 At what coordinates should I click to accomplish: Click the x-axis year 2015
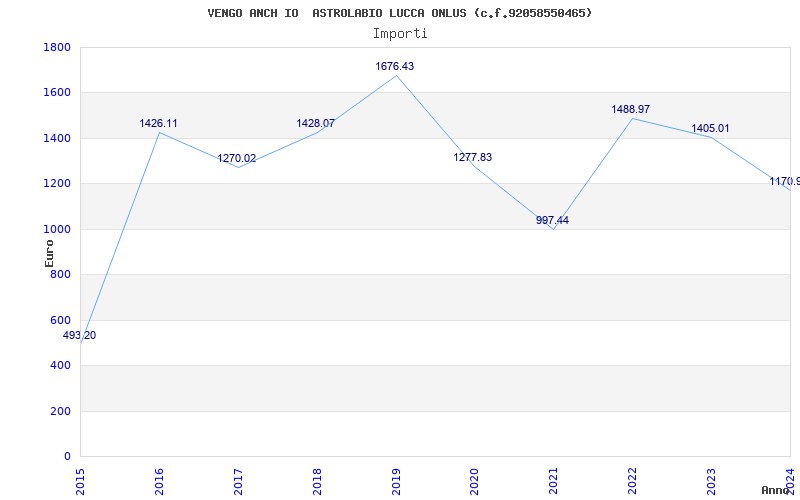80,482
